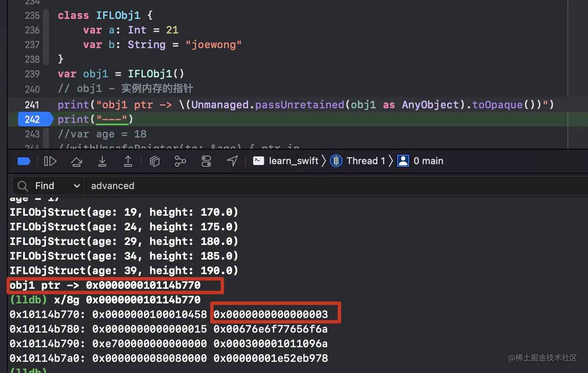Click the Step Out debug icon
This screenshot has height=373, width=588.
point(128,161)
